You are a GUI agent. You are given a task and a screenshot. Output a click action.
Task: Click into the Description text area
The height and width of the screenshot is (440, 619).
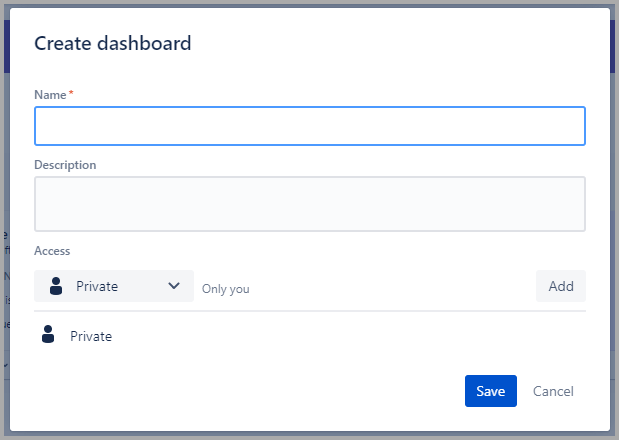click(x=309, y=204)
